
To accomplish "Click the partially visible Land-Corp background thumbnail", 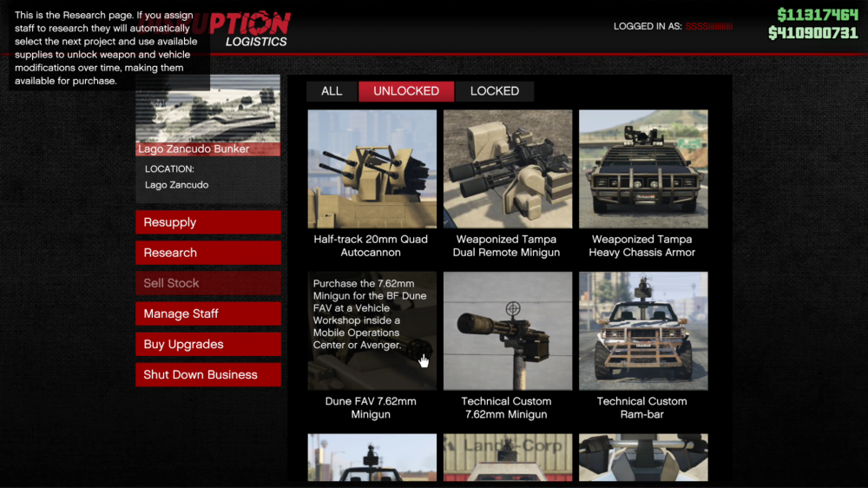I will coord(508,458).
